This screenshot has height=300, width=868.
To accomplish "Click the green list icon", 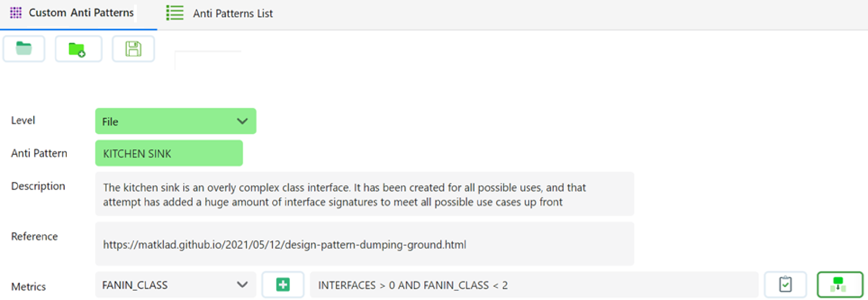I will (175, 13).
